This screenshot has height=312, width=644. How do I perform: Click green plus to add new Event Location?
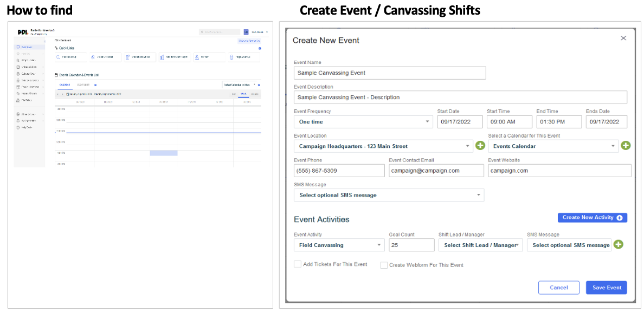[x=480, y=146]
